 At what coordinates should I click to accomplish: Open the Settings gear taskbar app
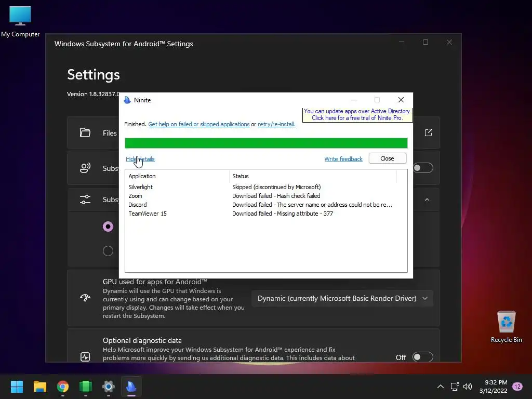click(109, 387)
